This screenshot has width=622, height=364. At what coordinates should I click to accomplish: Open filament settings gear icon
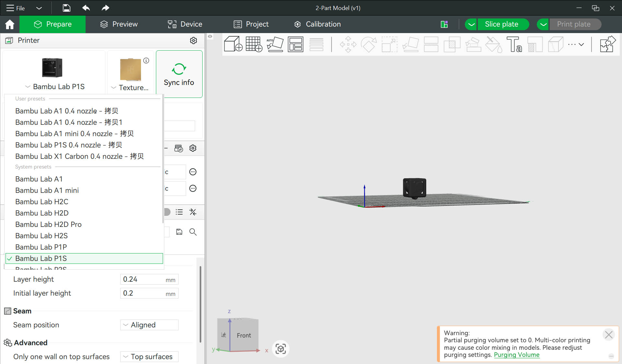[x=193, y=148]
